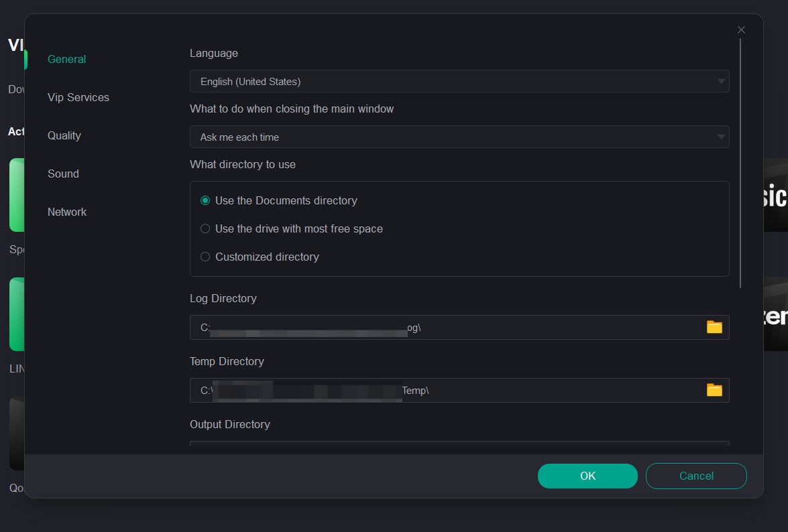Confirm settings with OK button
Viewport: 788px width, 532px height.
pyautogui.click(x=587, y=476)
